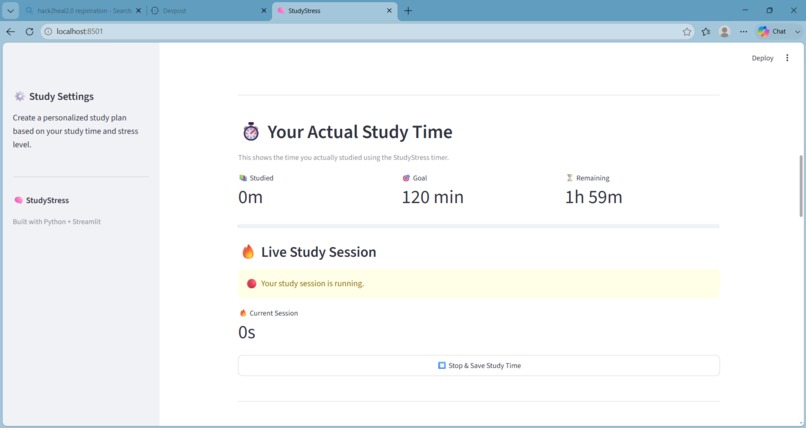
Task: Open the browser three-dot settings menu
Action: pyautogui.click(x=744, y=31)
